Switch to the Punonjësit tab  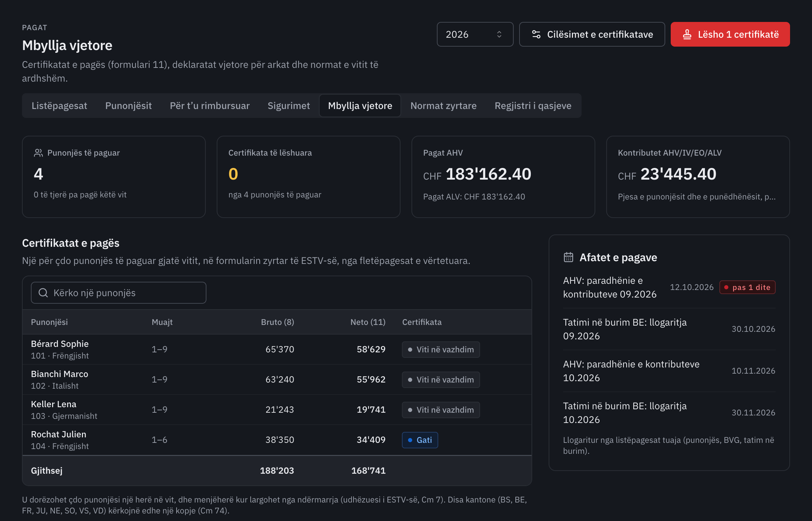128,106
